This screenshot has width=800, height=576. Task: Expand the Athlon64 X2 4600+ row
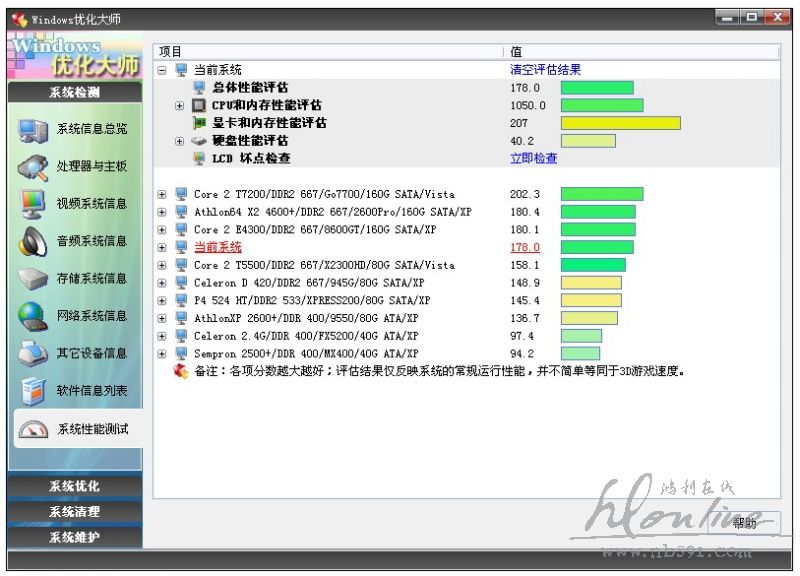162,212
